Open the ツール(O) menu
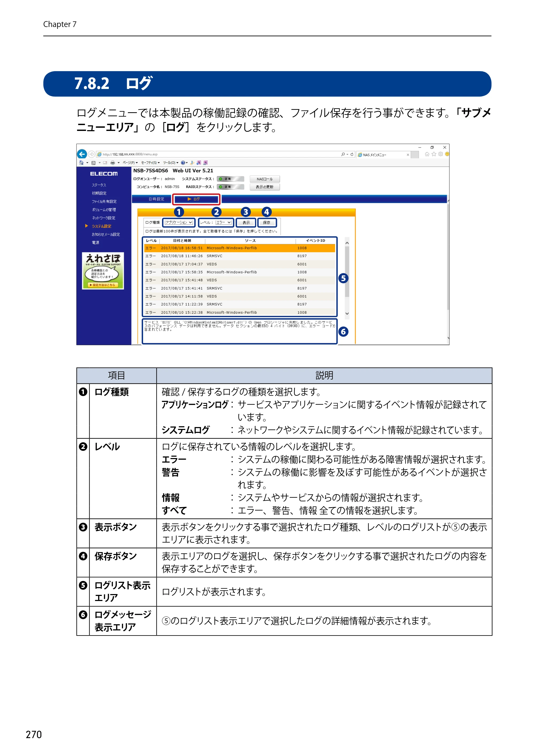Image resolution: width=535 pixels, height=756 pixels. pyautogui.click(x=171, y=163)
